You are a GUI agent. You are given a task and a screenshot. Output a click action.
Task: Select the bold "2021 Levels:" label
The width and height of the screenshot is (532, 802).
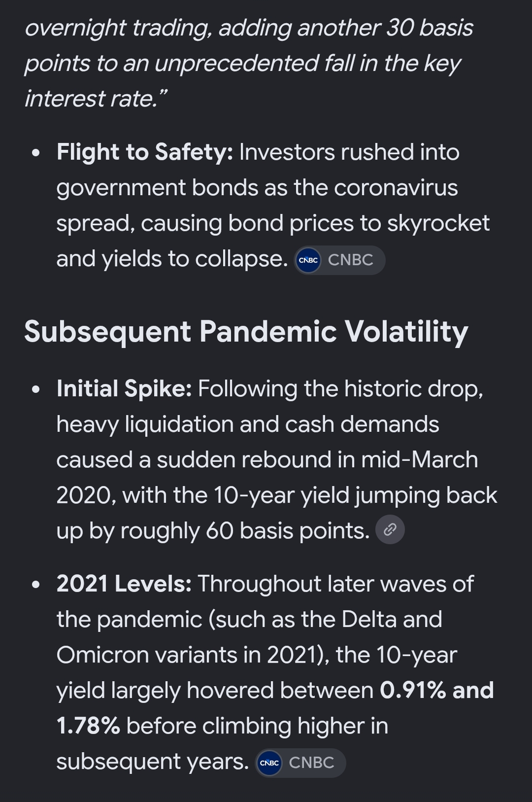(x=124, y=584)
